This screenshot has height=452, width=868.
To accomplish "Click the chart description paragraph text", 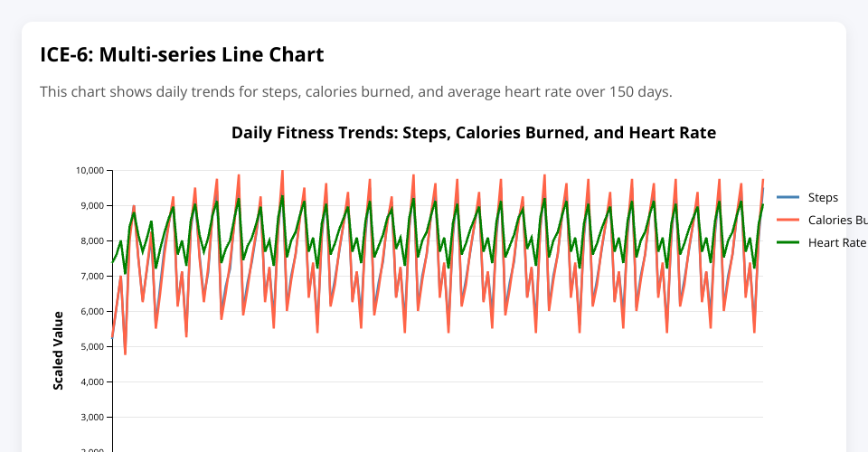I will coord(355,92).
